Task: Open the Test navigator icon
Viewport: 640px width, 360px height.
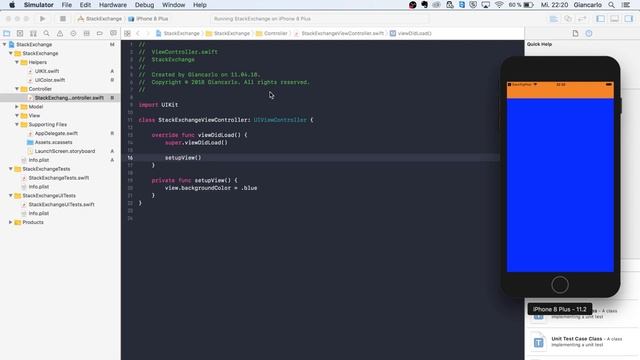Action: coord(73,33)
